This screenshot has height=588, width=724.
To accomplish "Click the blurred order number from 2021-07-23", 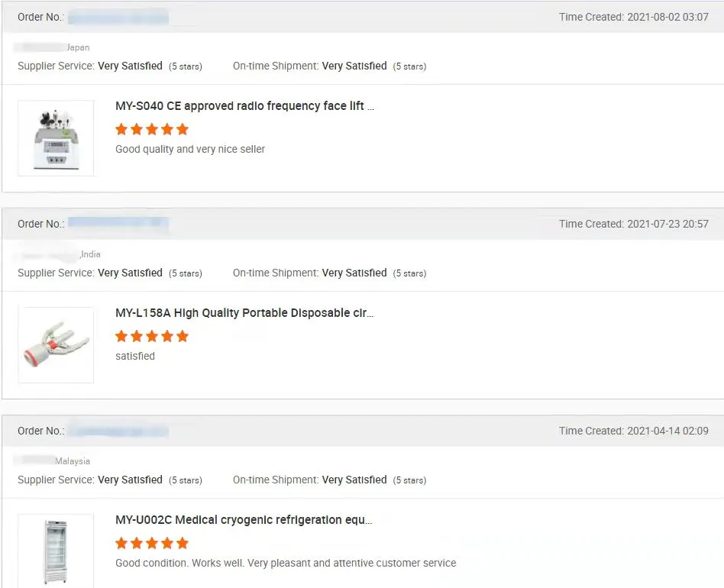I will [x=118, y=224].
